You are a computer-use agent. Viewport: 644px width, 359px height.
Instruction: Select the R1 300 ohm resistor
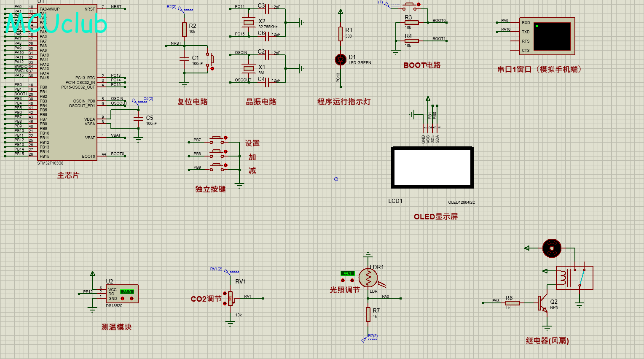point(341,34)
